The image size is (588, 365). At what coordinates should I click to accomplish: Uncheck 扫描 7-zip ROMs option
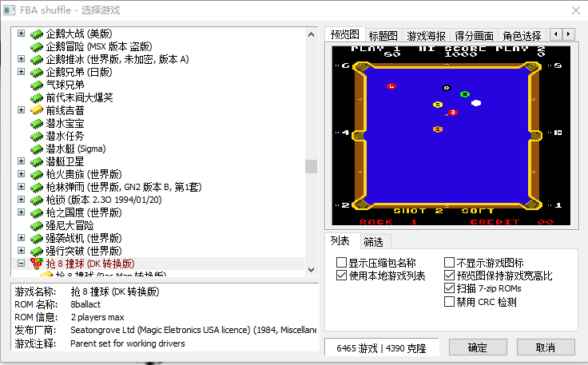point(449,289)
